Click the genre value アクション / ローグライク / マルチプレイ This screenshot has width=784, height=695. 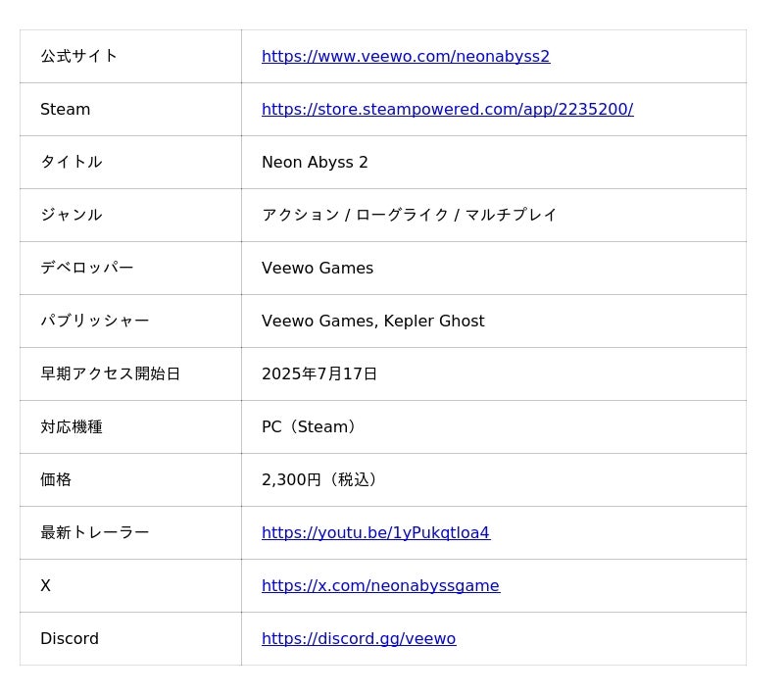tap(409, 216)
